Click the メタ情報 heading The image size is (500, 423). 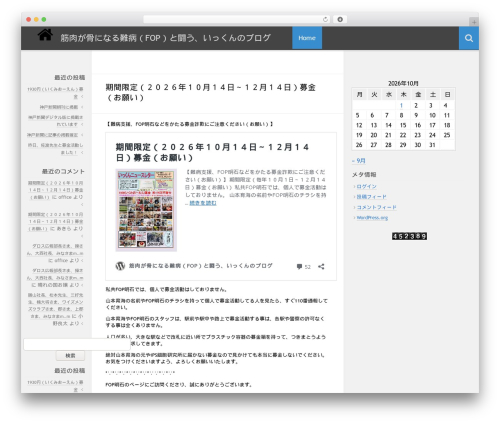pos(364,174)
